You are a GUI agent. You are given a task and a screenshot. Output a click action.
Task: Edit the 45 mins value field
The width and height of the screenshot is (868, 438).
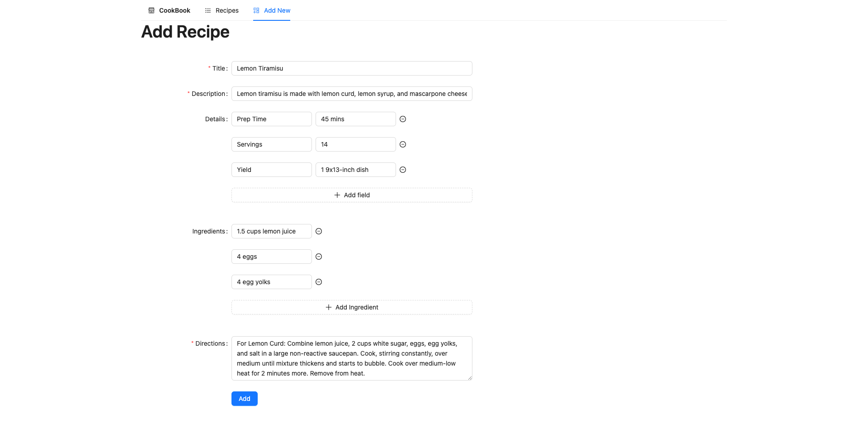[356, 119]
